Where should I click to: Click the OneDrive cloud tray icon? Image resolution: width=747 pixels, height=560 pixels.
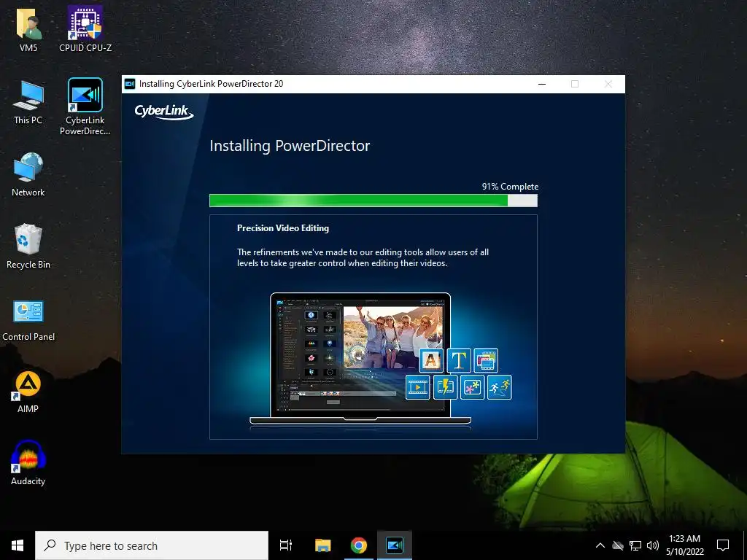point(618,545)
